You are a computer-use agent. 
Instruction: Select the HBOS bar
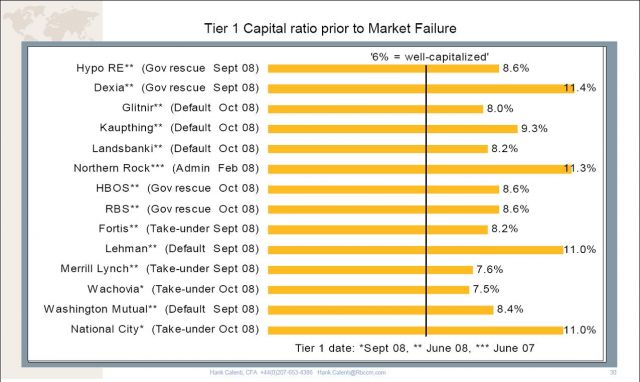click(x=383, y=189)
